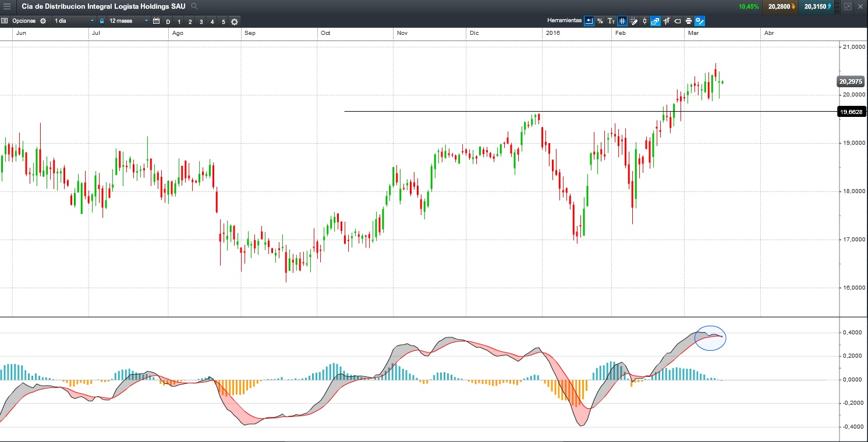The height and width of the screenshot is (442, 868).
Task: Open the calendar date picker
Action: tap(156, 21)
